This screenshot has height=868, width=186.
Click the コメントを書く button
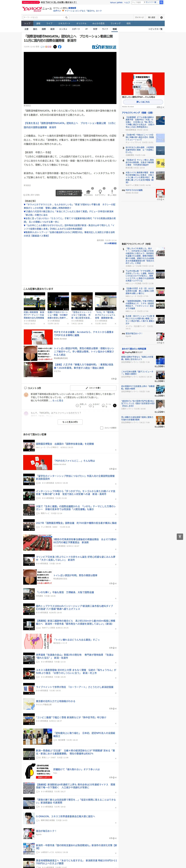pos(93,388)
